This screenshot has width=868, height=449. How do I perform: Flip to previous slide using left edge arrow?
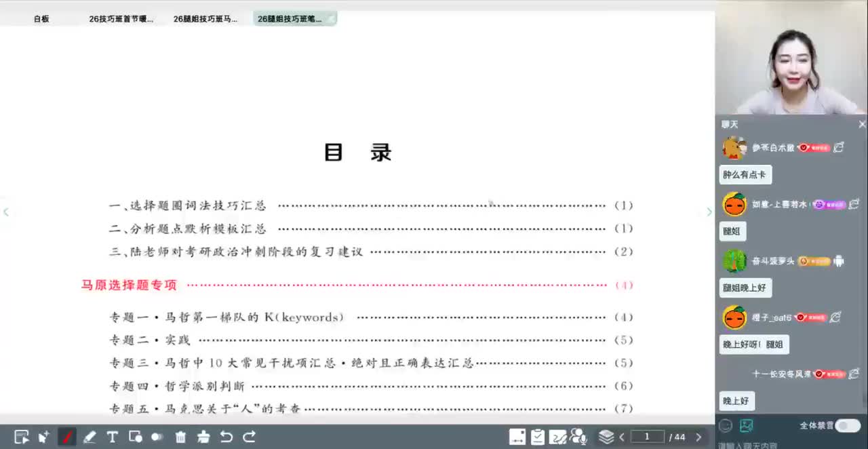6,212
